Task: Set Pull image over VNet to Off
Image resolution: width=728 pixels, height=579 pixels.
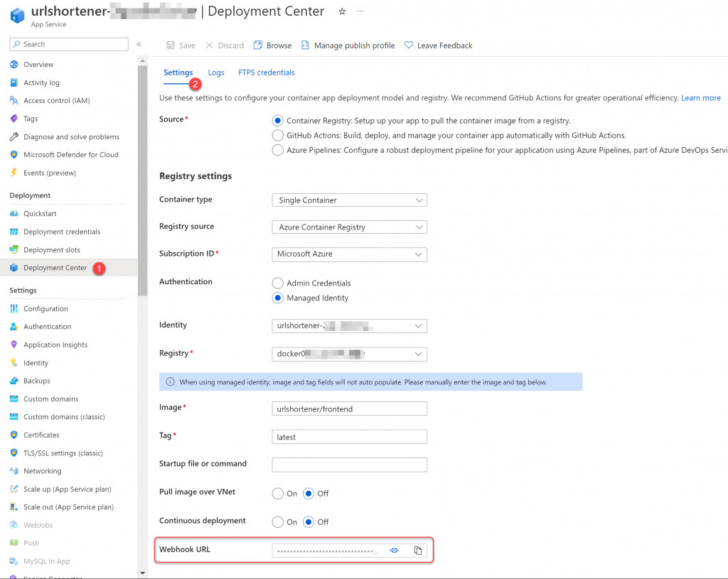Action: (309, 494)
